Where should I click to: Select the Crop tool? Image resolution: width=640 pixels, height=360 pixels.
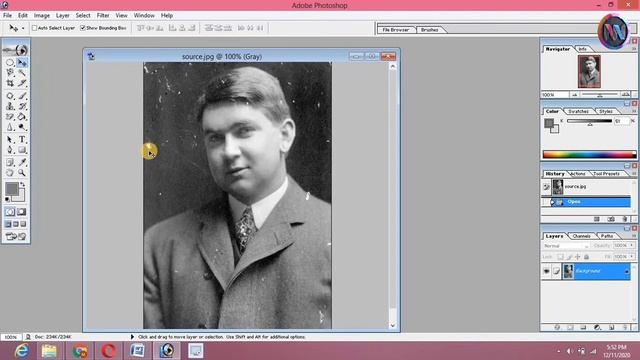(x=10, y=83)
